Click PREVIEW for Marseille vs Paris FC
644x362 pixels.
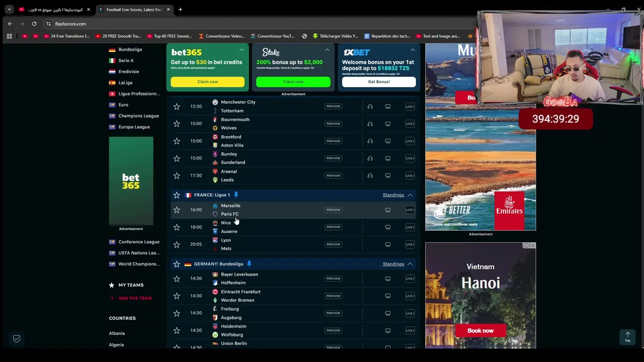coord(333,210)
